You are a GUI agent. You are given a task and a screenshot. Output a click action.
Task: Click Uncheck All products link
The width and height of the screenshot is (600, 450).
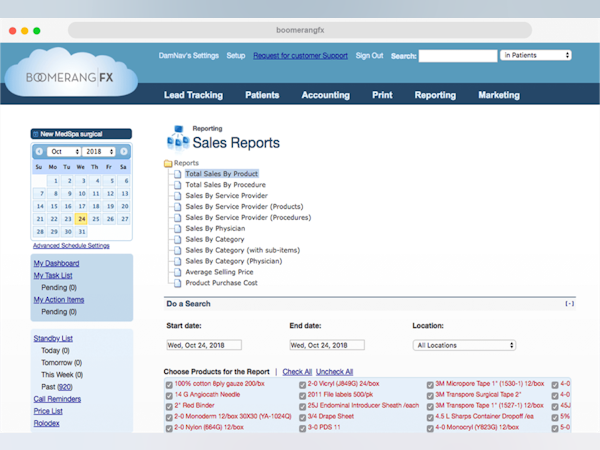click(334, 372)
